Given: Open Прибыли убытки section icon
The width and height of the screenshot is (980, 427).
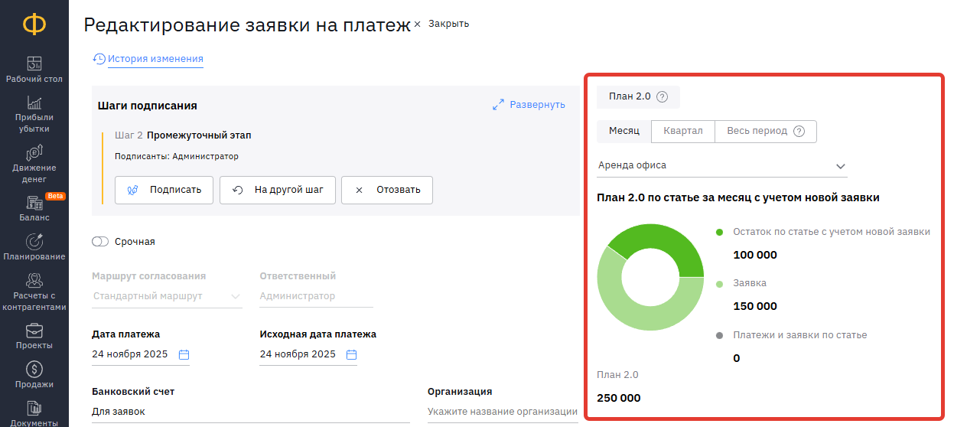Looking at the screenshot, I should tap(34, 103).
